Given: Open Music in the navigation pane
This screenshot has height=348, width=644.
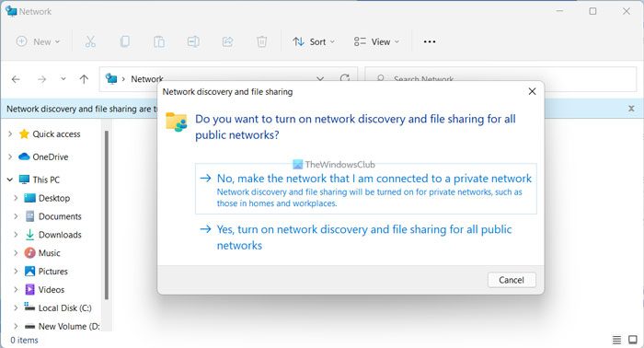Looking at the screenshot, I should tap(50, 252).
